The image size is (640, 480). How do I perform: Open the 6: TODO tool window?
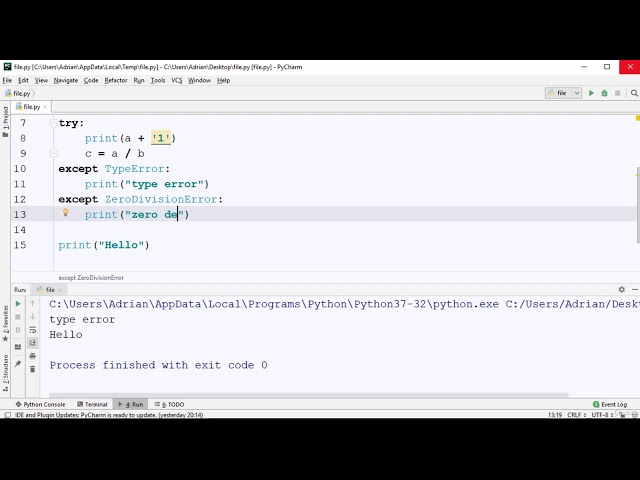point(169,404)
